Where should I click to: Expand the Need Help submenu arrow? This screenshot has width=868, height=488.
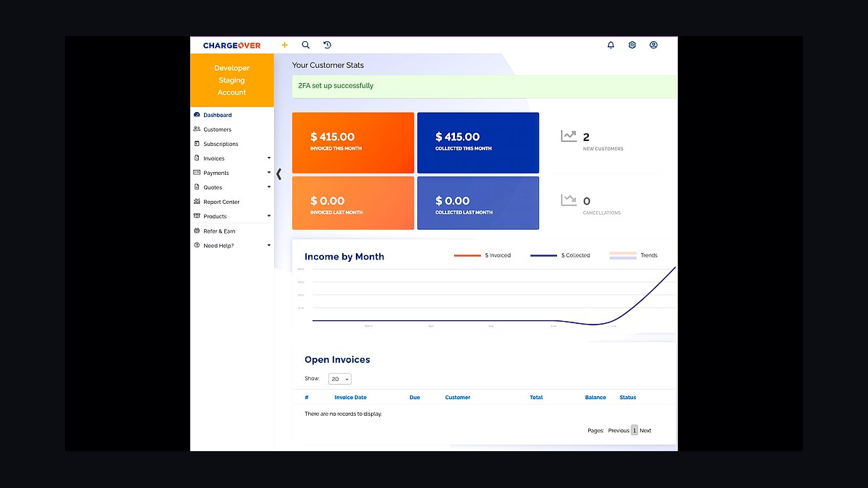[x=269, y=246]
